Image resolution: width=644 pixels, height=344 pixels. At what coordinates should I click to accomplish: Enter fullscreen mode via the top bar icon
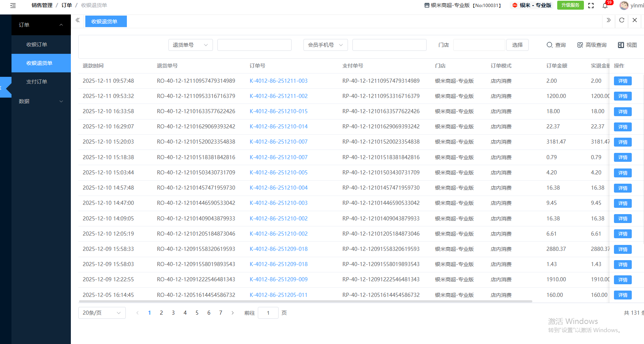point(591,6)
